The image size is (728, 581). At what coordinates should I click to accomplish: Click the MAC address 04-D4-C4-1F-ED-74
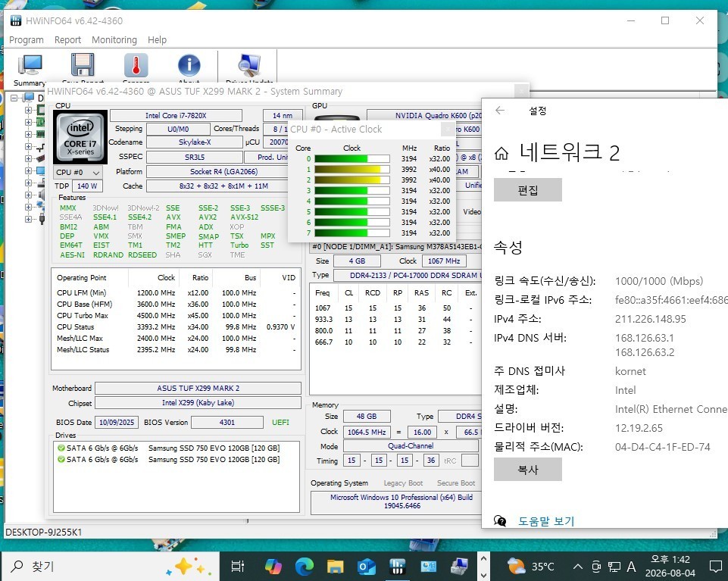(x=663, y=447)
